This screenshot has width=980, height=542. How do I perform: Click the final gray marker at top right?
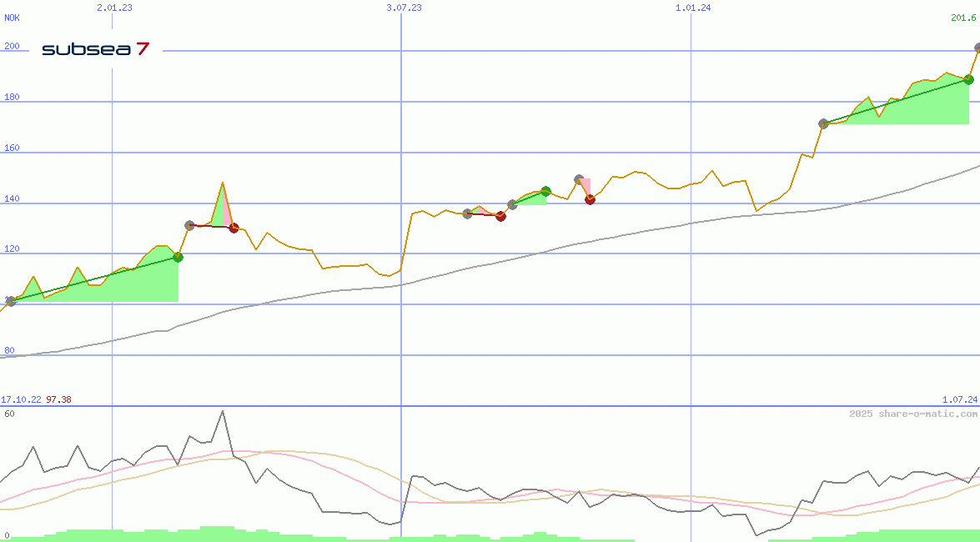(977, 48)
